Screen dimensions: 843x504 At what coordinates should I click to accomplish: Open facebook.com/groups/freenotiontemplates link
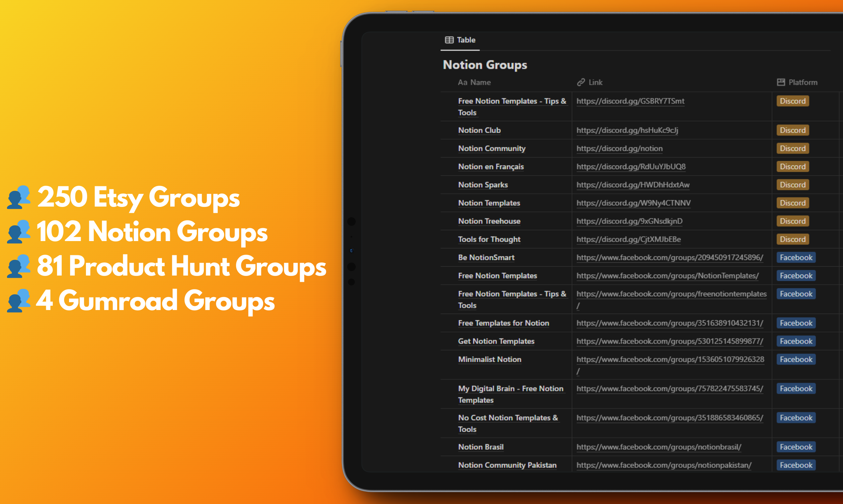coord(671,299)
